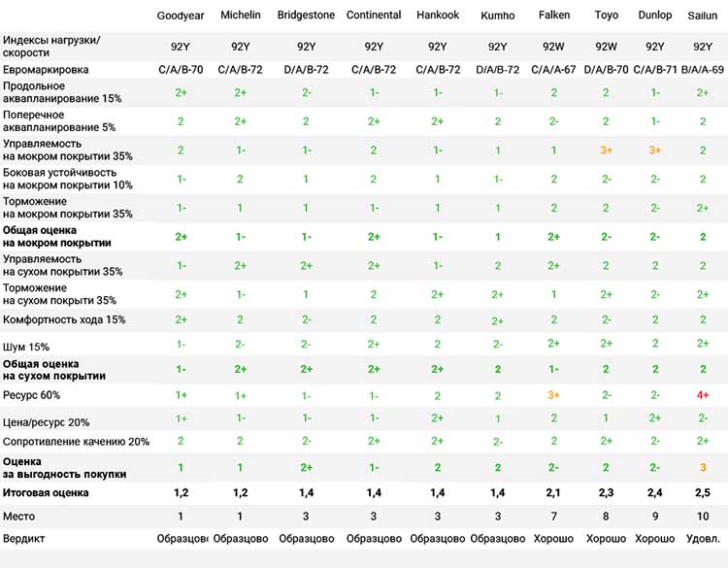The width and height of the screenshot is (728, 568).
Task: Select the Шум 15% row label
Action: (x=27, y=346)
